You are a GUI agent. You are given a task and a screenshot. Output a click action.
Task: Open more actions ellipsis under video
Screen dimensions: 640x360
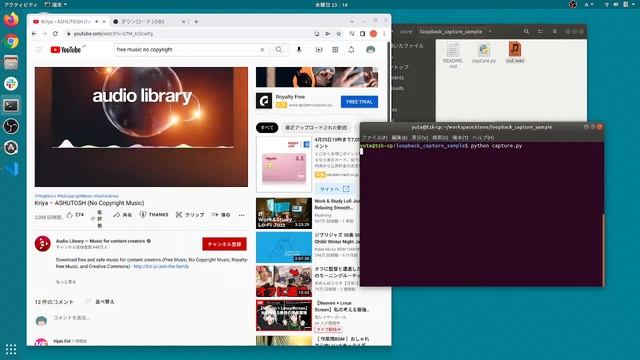click(242, 215)
